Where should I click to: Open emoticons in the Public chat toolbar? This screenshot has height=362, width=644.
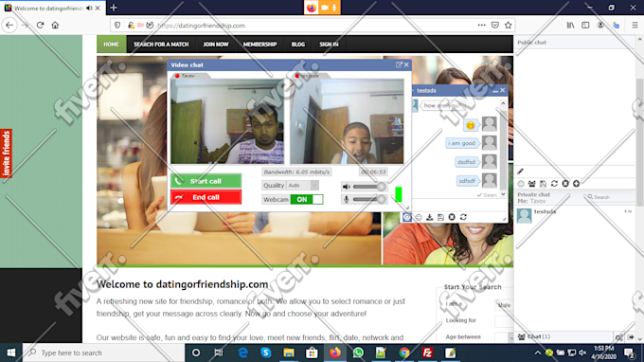pos(521,184)
